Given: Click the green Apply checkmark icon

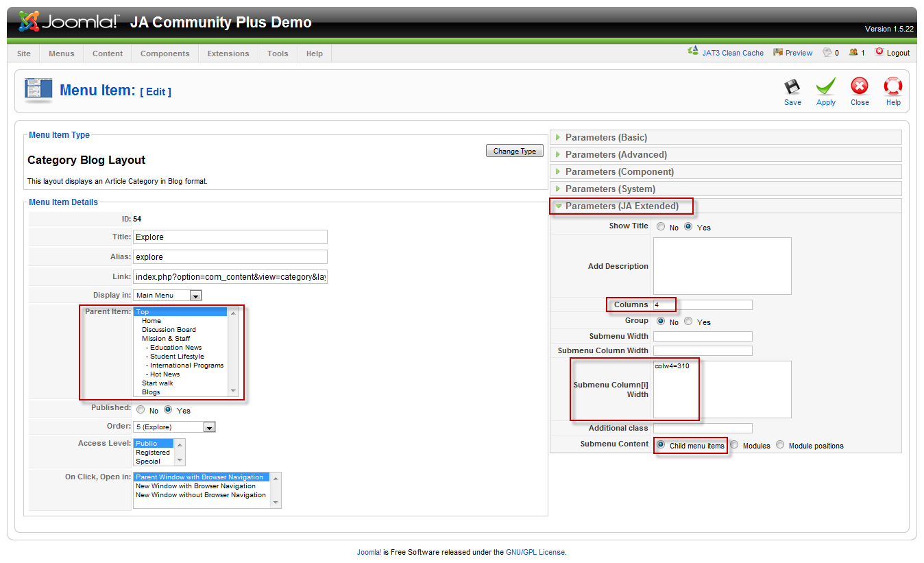Looking at the screenshot, I should (x=825, y=87).
